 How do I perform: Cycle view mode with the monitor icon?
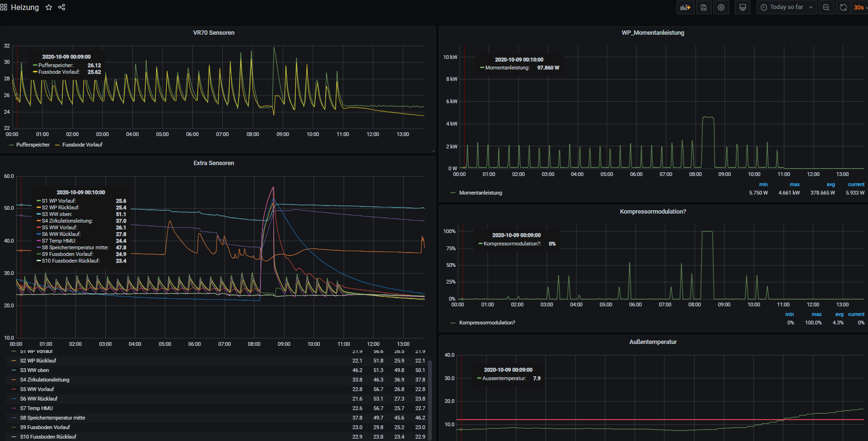tap(742, 8)
